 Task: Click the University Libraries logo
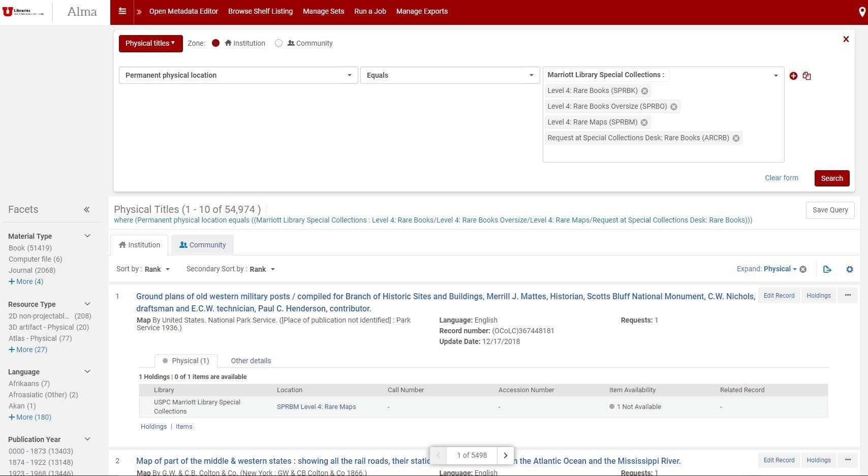pos(23,11)
